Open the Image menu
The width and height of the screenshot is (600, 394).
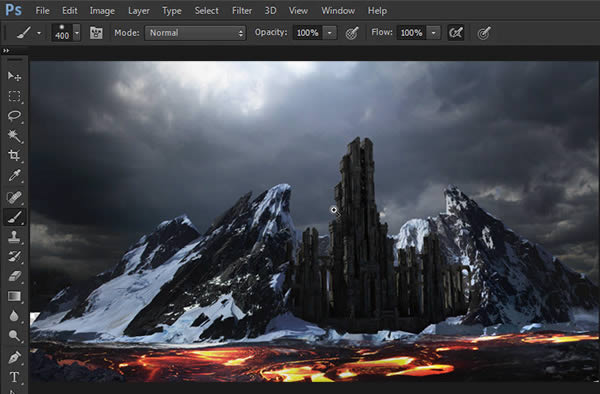(102, 11)
